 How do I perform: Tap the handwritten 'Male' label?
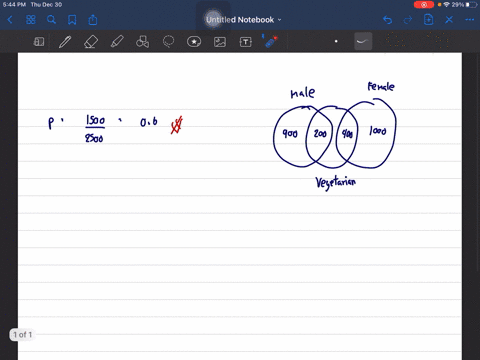(x=303, y=93)
